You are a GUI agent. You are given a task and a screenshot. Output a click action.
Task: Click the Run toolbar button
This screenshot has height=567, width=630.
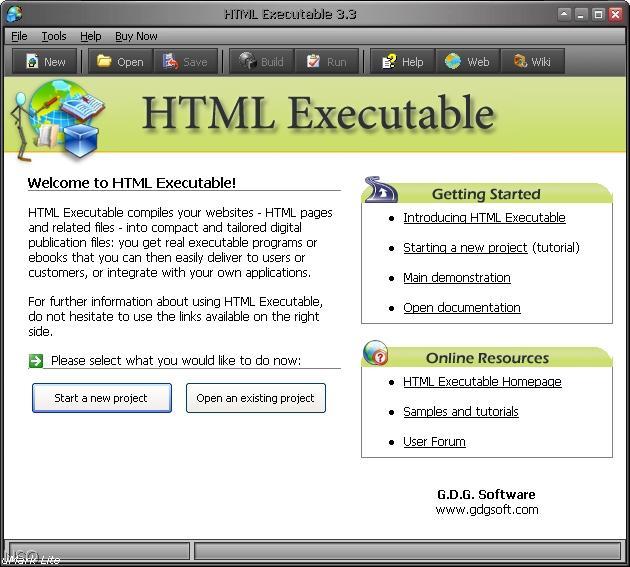(x=327, y=62)
